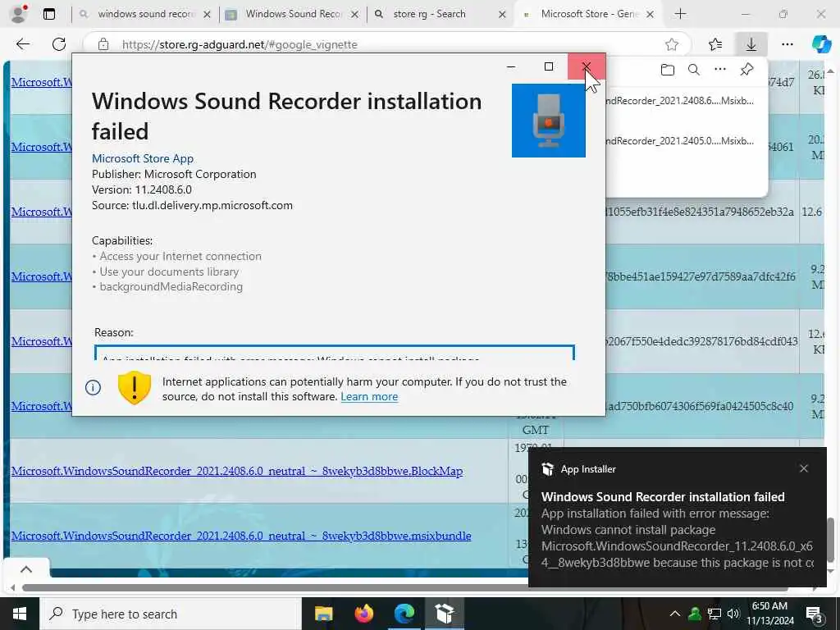Pin the Downloads panel
The width and height of the screenshot is (840, 630).
point(746,70)
